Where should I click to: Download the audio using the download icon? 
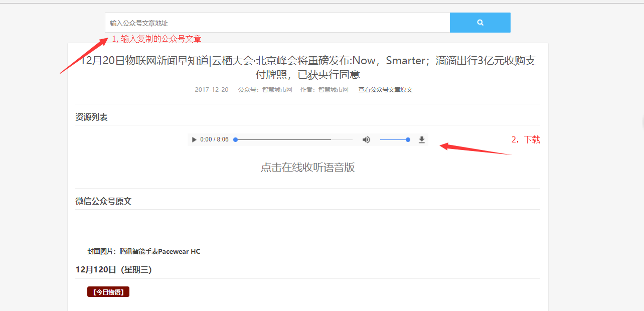coord(422,139)
